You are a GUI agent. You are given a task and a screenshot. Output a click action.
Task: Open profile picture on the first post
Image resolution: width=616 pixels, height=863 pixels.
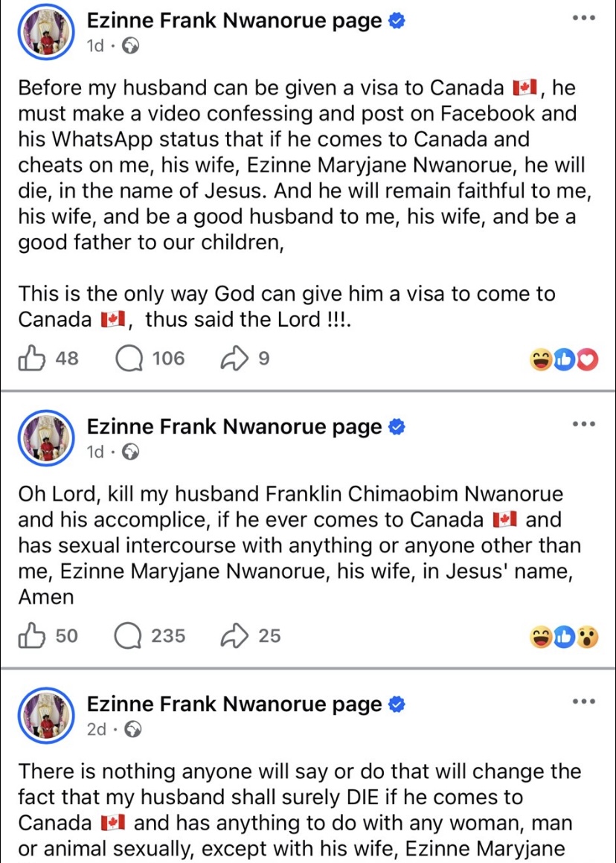[46, 33]
